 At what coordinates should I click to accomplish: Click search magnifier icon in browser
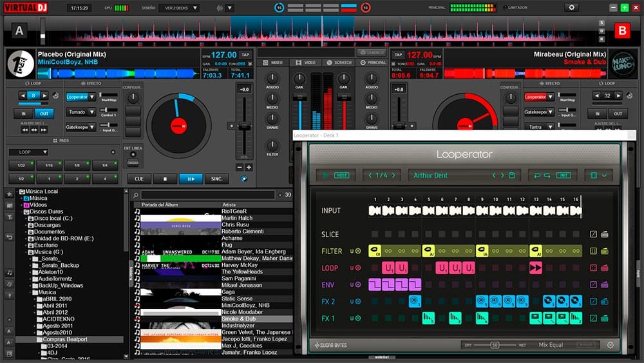point(136,195)
